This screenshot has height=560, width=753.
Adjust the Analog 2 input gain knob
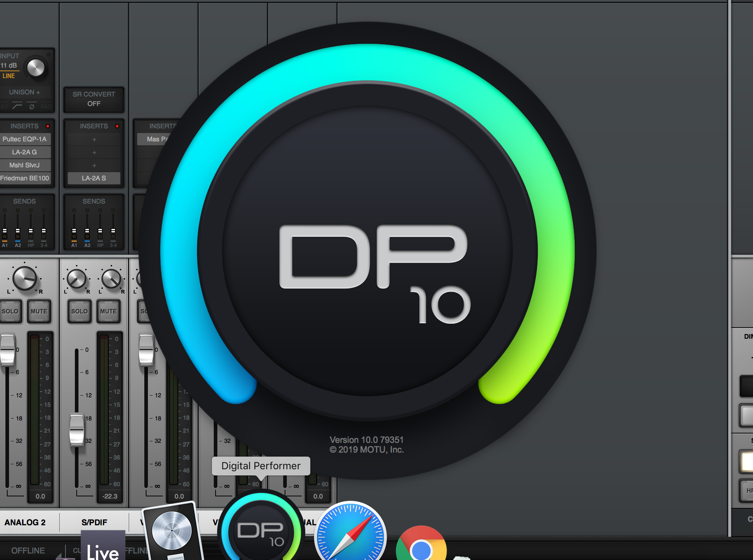click(36, 68)
